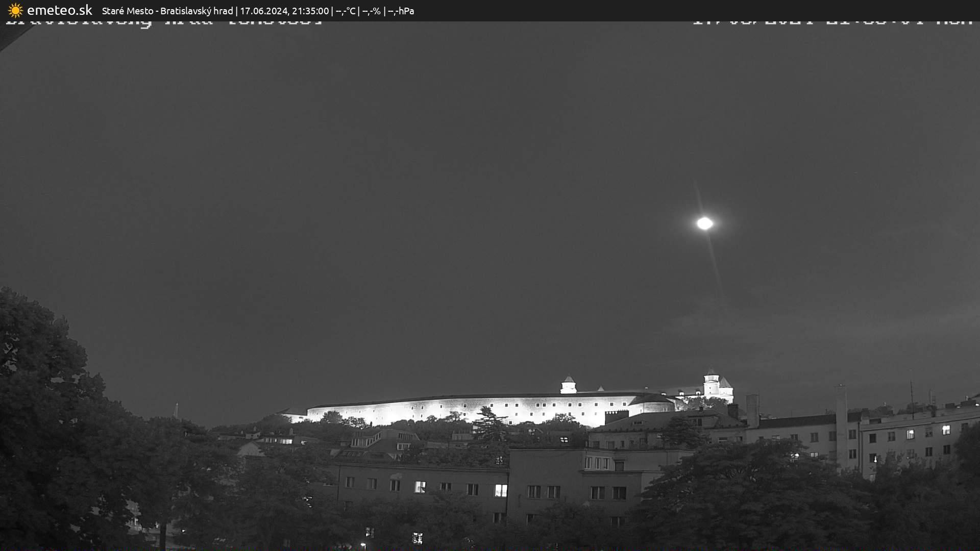Click the emeteo.sk site name
This screenshot has height=551, width=980.
[59, 10]
